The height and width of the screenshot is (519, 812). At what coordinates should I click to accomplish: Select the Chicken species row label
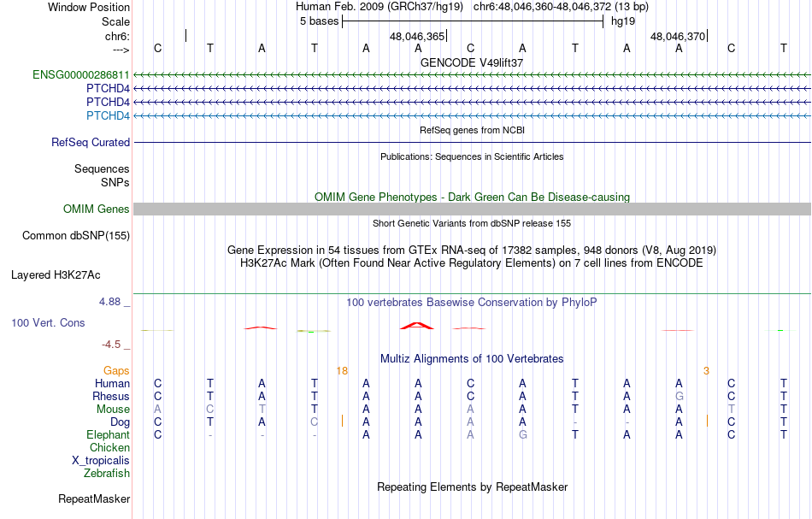coord(109,447)
